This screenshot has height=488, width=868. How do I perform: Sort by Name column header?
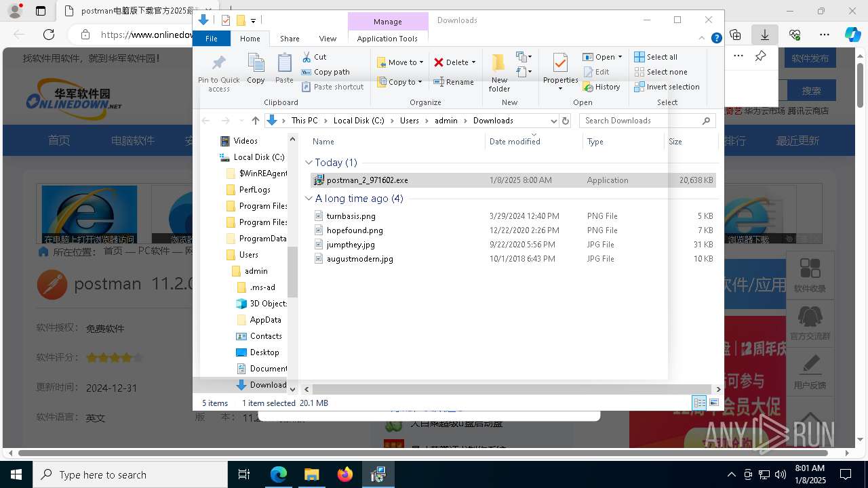pos(397,142)
